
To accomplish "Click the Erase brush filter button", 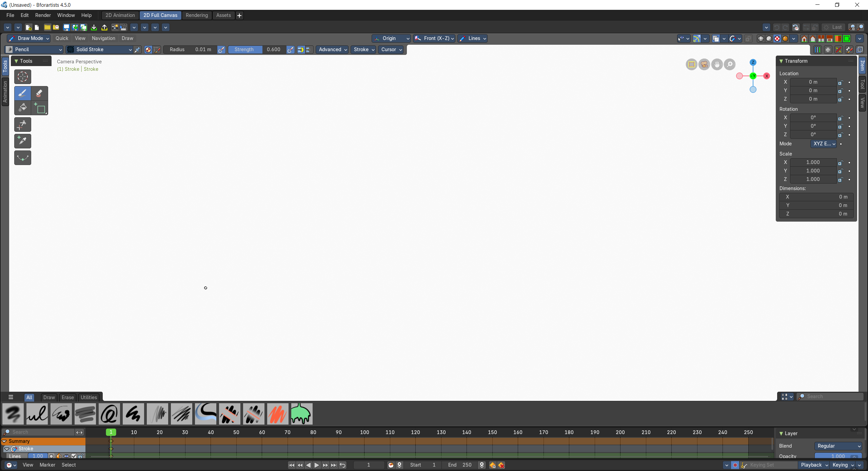I will 67,397.
